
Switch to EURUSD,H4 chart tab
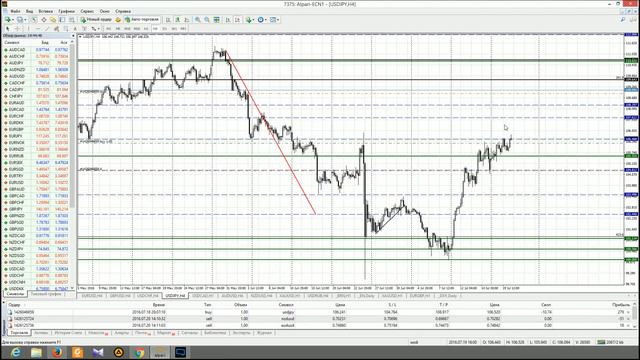tap(92, 296)
